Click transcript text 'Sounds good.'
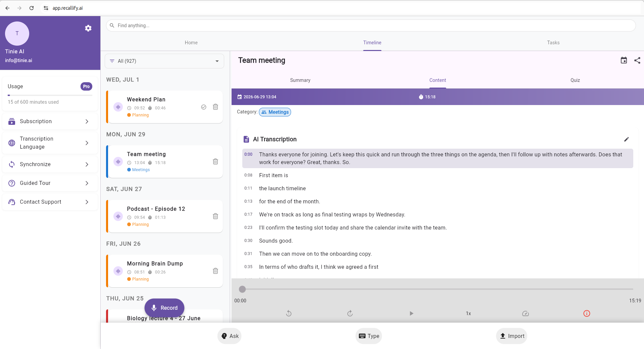The height and width of the screenshot is (349, 644). [x=276, y=241]
